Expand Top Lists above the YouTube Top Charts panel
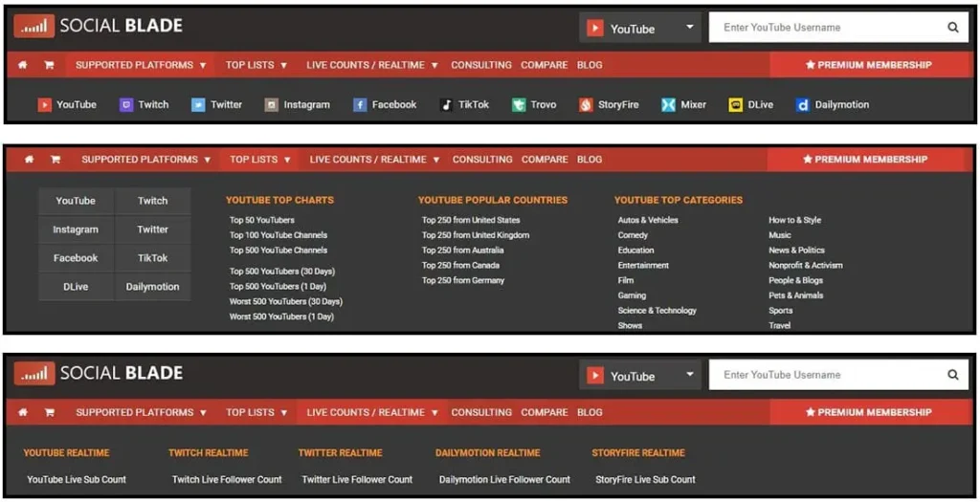Viewport: 980px width, 502px height. (260, 160)
